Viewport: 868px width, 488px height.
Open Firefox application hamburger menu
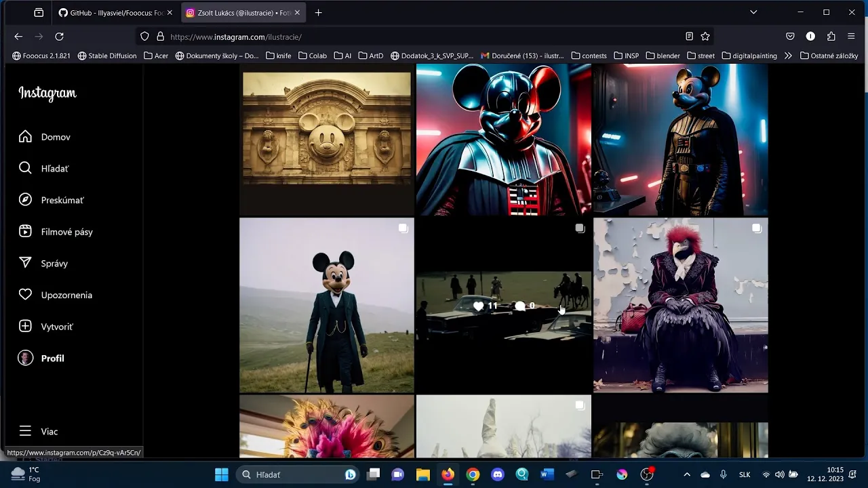click(851, 37)
